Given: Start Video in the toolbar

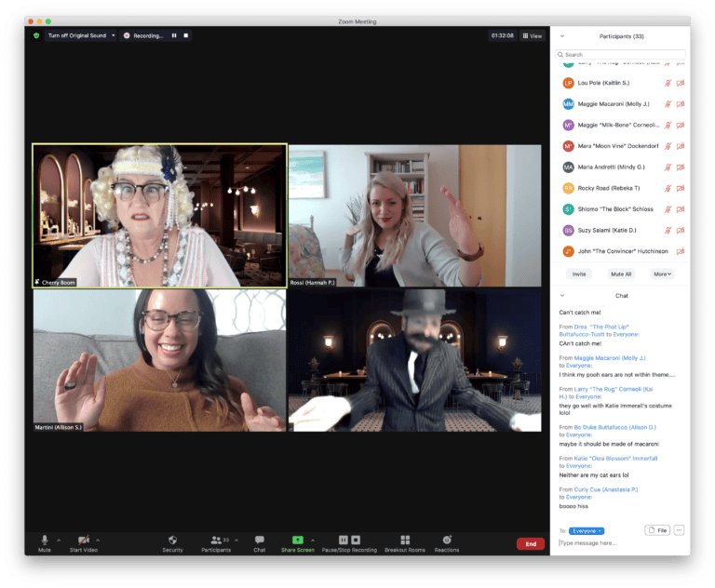Looking at the screenshot, I should tap(84, 543).
